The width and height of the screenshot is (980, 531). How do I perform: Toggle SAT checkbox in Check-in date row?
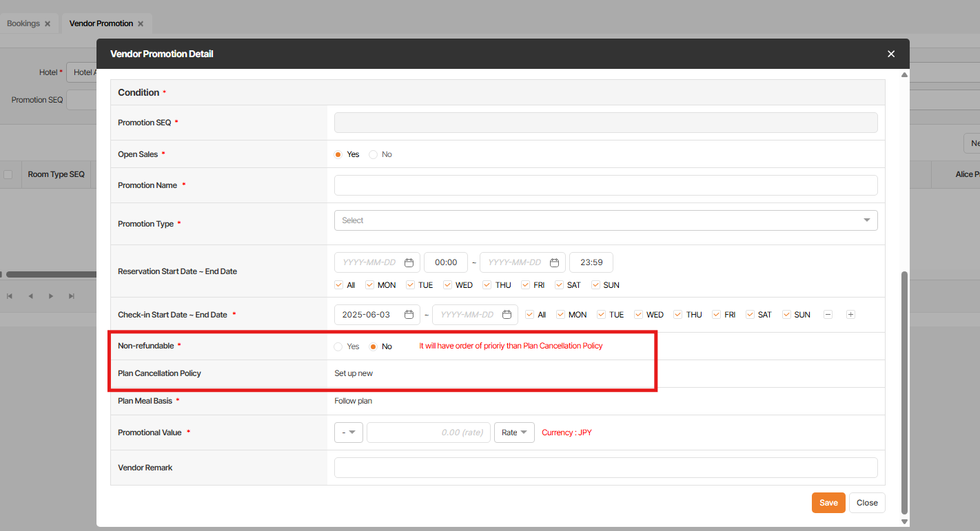pyautogui.click(x=750, y=315)
